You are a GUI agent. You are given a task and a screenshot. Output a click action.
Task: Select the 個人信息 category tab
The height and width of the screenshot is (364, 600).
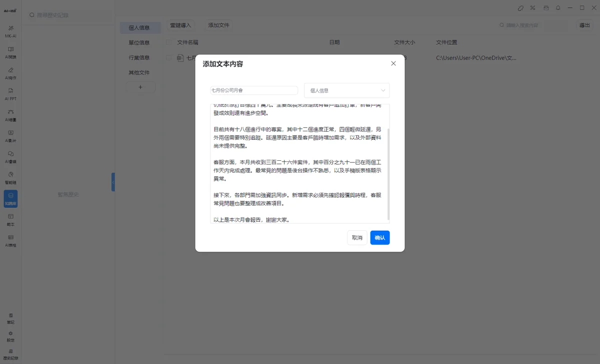point(139,28)
